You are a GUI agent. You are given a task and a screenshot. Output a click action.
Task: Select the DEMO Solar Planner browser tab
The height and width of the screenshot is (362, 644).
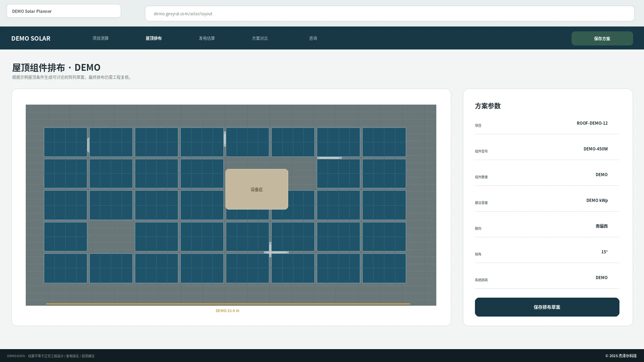64,11
